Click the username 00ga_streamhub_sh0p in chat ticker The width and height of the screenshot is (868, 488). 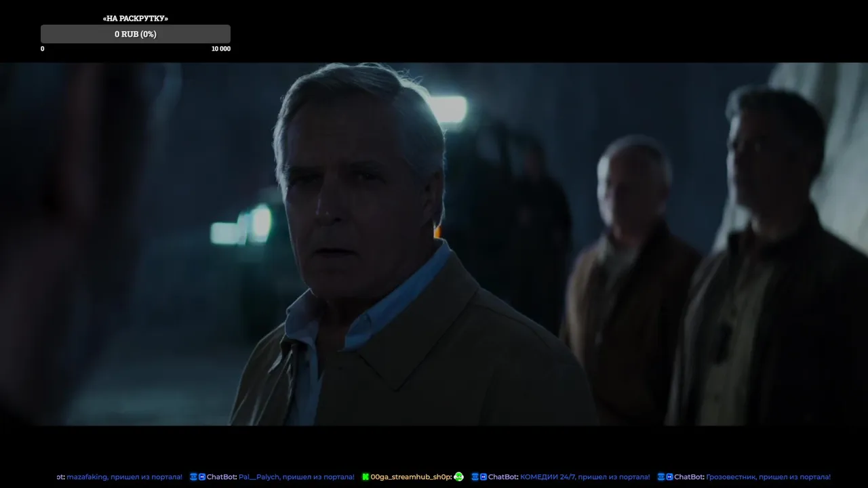point(411,477)
